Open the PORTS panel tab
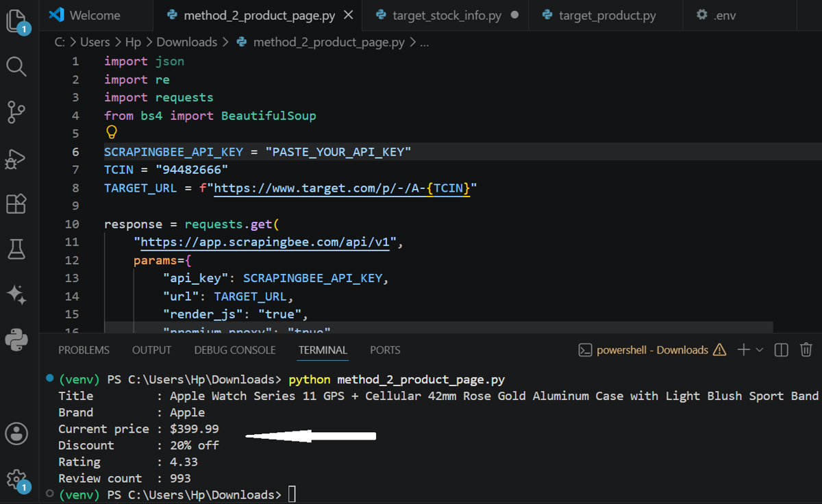This screenshot has width=822, height=504. coord(385,350)
